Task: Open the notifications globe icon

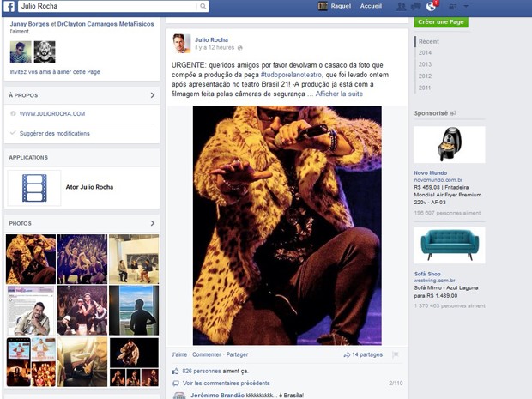Action: click(431, 6)
